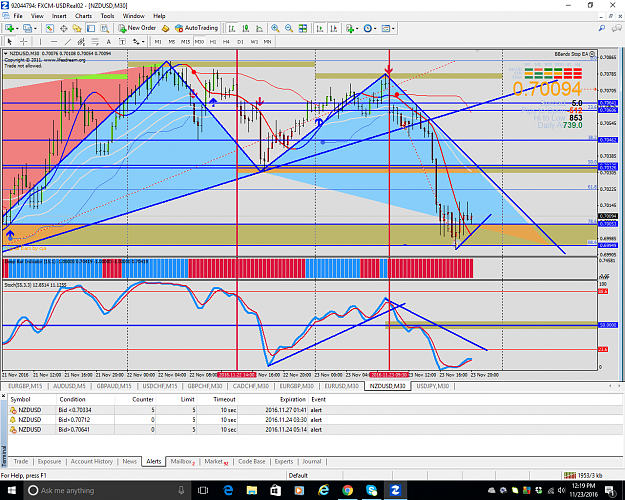Expand the Periods clock dropdown arrow
The height and width of the screenshot is (500, 625).
point(375,29)
